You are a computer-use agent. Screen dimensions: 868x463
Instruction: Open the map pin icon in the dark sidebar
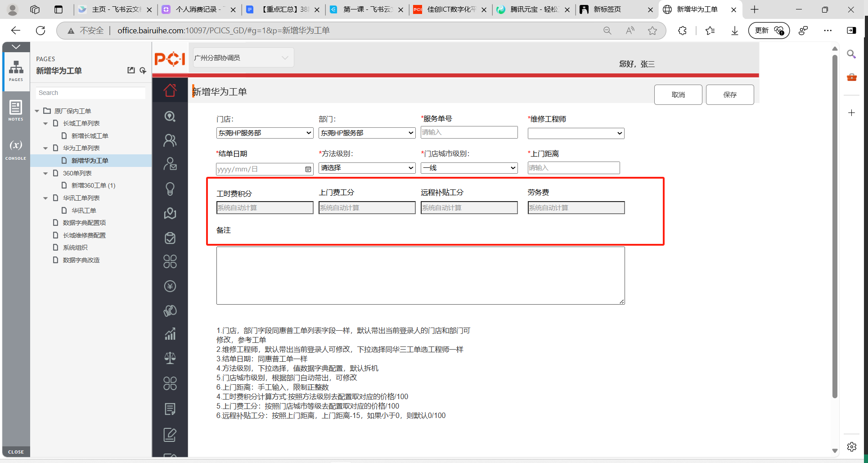(x=170, y=213)
